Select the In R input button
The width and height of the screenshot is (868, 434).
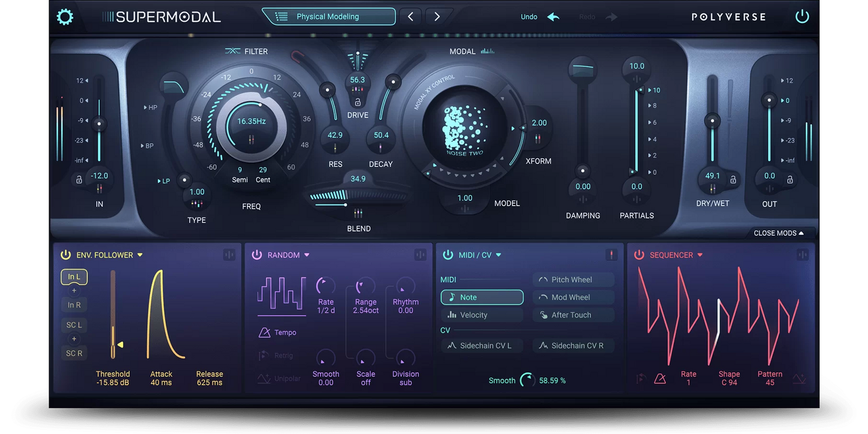coord(74,305)
